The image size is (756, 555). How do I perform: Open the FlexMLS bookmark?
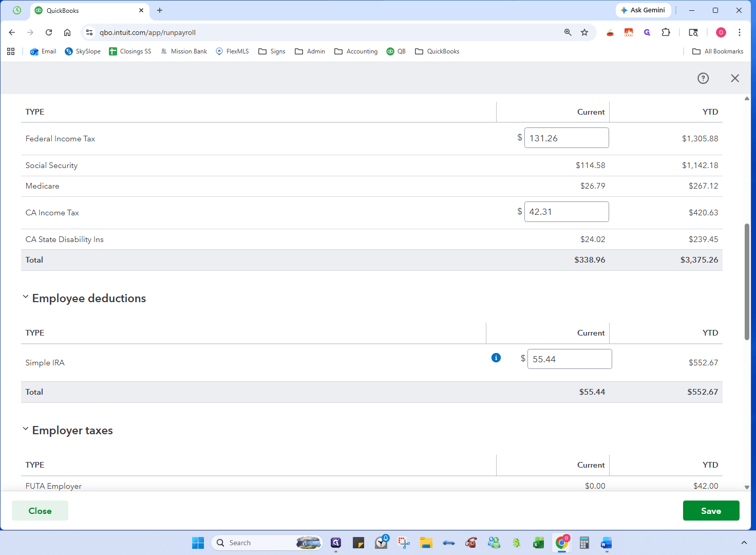[x=232, y=51]
